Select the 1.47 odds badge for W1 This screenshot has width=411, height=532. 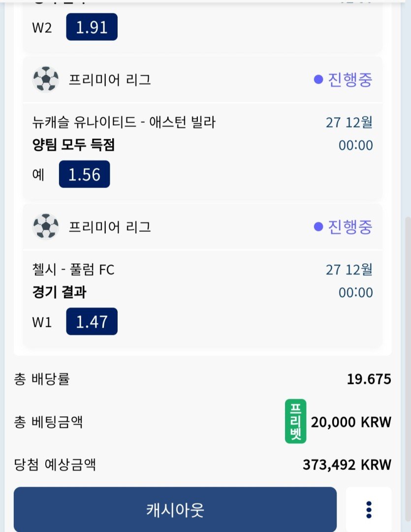coord(92,322)
